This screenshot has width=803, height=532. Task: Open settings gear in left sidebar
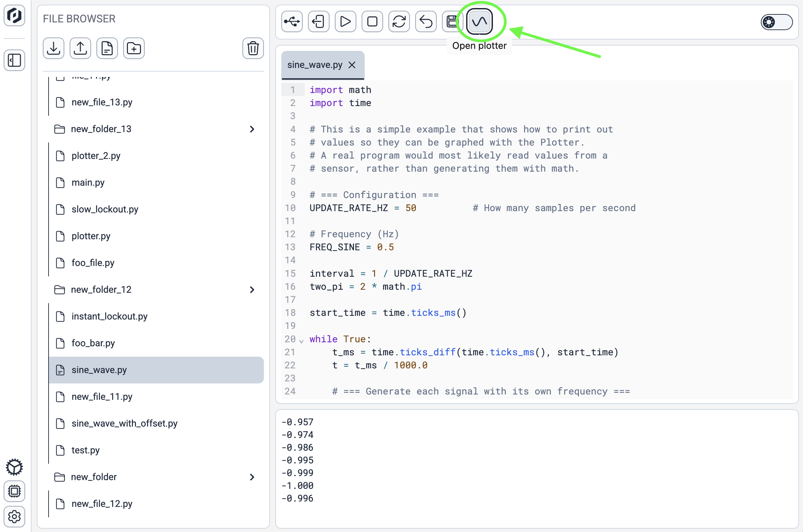14,517
